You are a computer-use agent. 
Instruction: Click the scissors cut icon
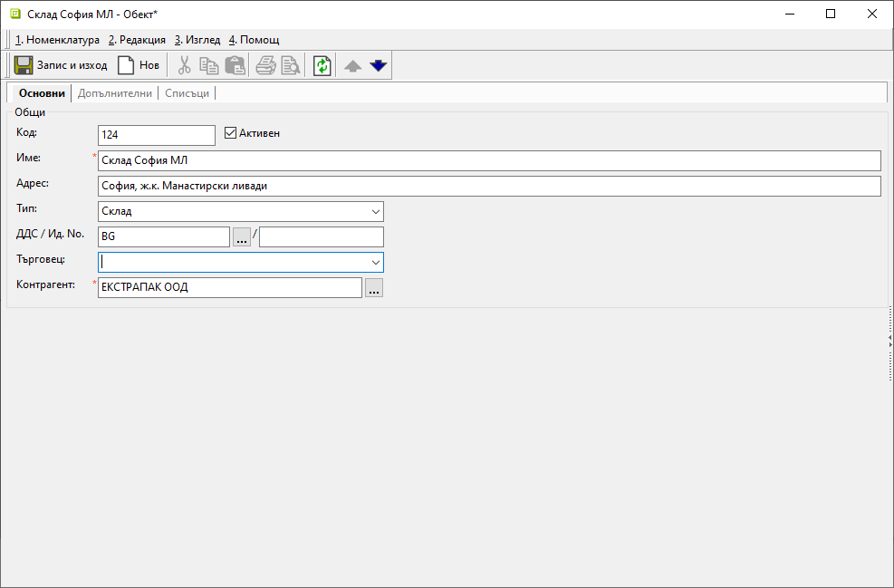(x=185, y=65)
